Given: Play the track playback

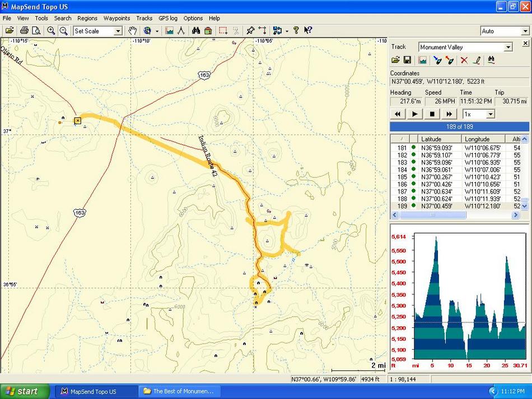Looking at the screenshot, I should [414, 114].
